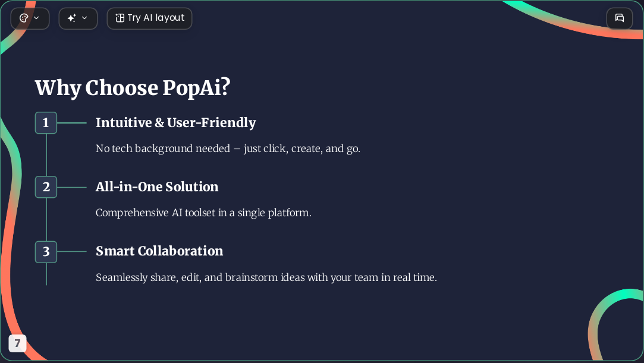Select the slide number 7 badge
Viewport: 644px width, 363px height.
click(17, 343)
